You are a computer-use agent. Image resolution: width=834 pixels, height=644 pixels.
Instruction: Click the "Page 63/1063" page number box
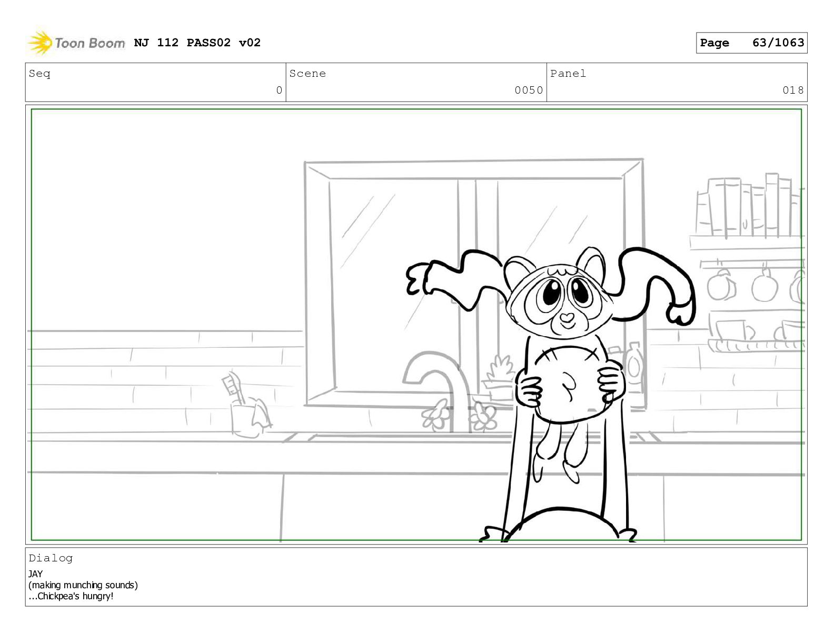point(751,43)
